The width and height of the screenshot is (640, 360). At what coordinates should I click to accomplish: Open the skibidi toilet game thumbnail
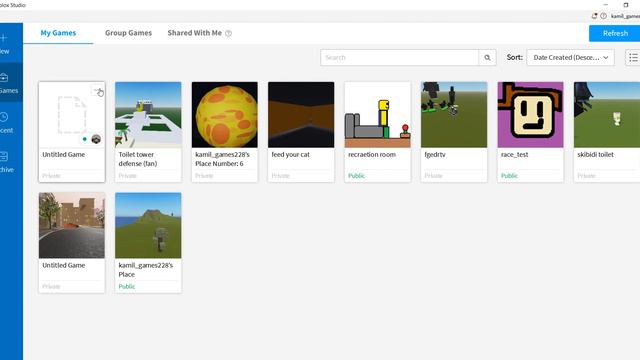607,115
